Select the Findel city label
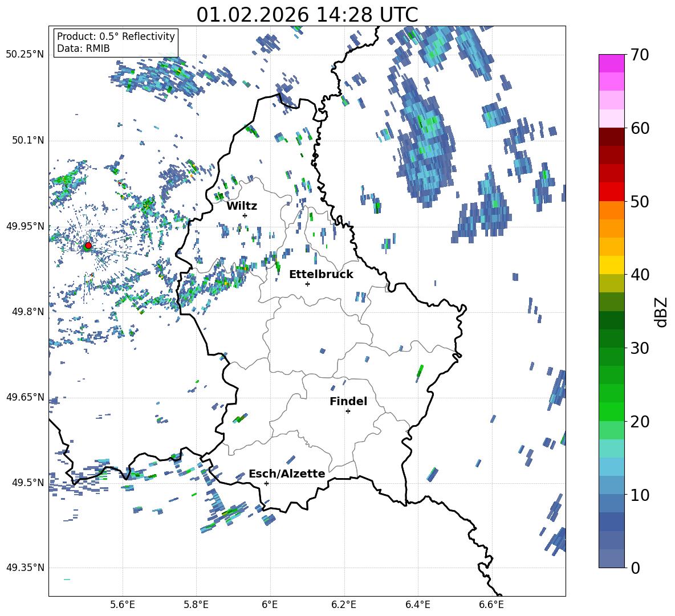This screenshot has width=675, height=616. tap(348, 401)
